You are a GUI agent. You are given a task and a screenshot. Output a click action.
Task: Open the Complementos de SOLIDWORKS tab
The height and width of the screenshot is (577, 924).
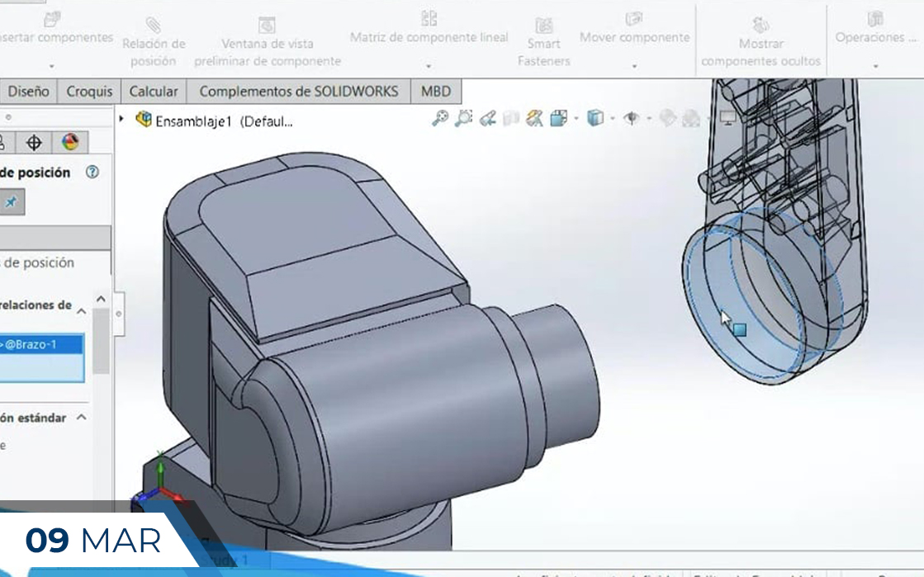299,92
